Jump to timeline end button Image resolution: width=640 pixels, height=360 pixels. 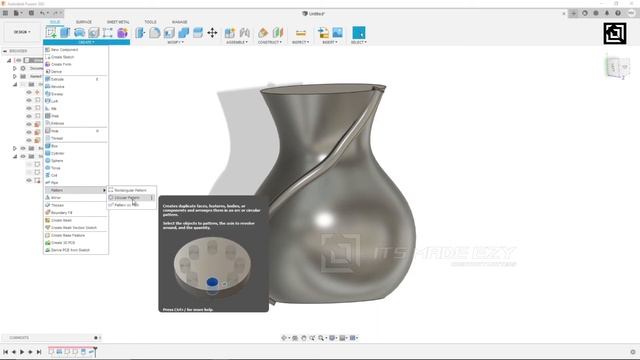coord(39,352)
